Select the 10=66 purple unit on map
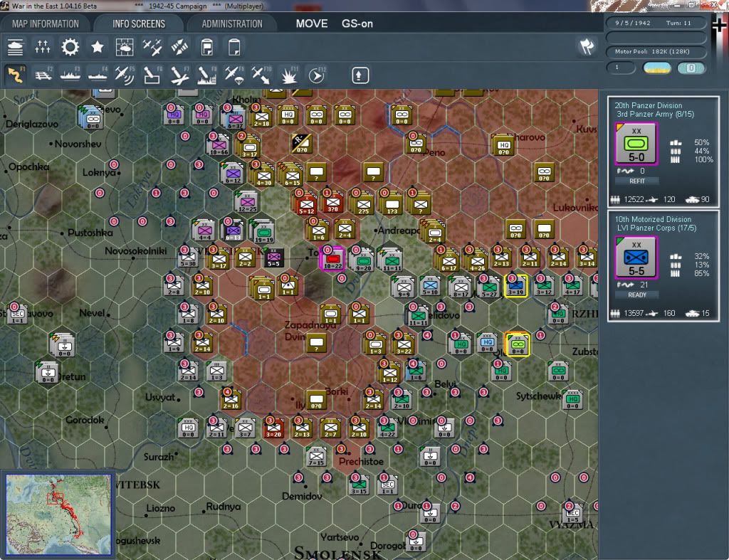The image size is (729, 560). pos(219,145)
